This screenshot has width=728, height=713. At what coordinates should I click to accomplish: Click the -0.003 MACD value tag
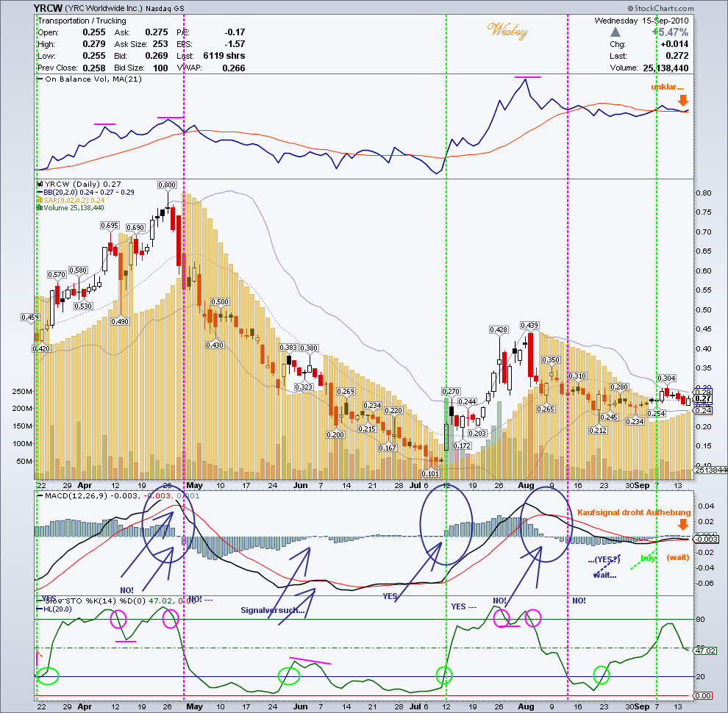click(706, 539)
